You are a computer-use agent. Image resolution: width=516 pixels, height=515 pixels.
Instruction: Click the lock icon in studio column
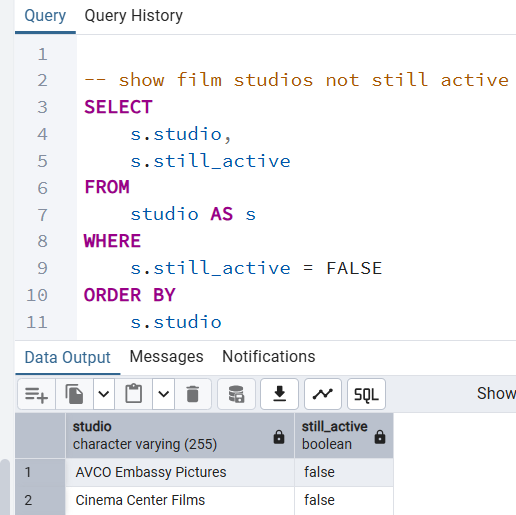(279, 437)
